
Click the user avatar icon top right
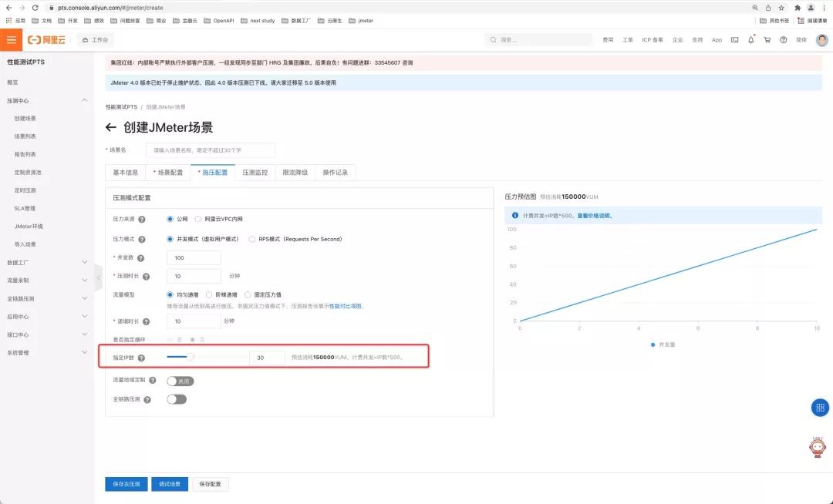click(820, 40)
